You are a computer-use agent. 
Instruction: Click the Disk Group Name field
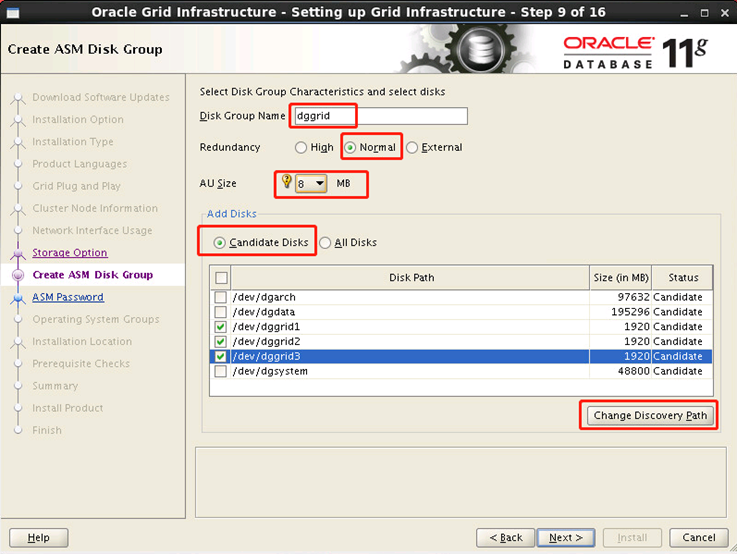381,116
